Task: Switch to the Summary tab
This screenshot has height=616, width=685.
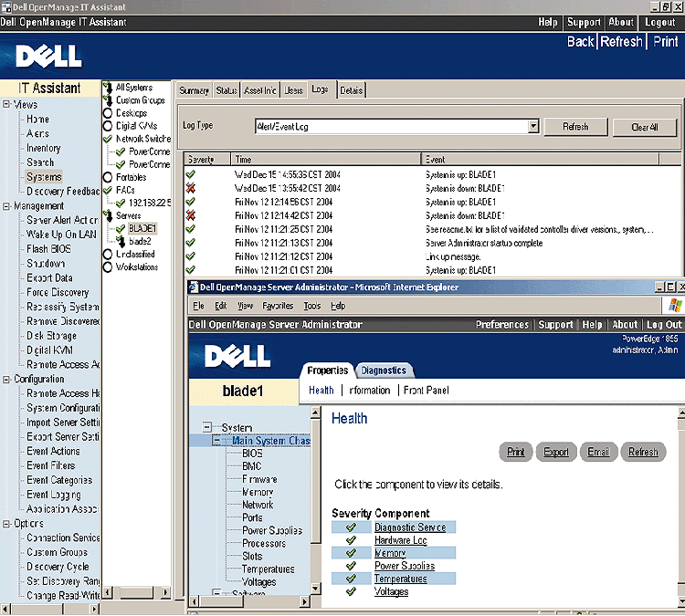Action: (194, 90)
